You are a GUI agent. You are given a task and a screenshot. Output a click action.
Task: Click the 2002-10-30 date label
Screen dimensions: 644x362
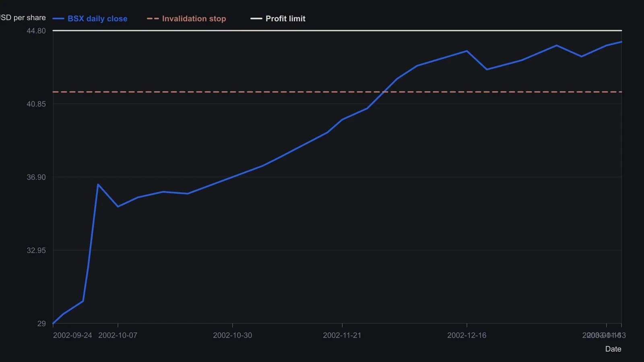point(233,335)
